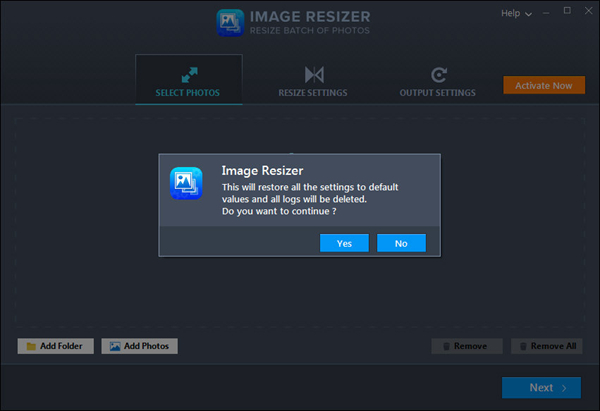Click the Activate Now button
Viewport: 600px width, 411px height.
pos(544,85)
